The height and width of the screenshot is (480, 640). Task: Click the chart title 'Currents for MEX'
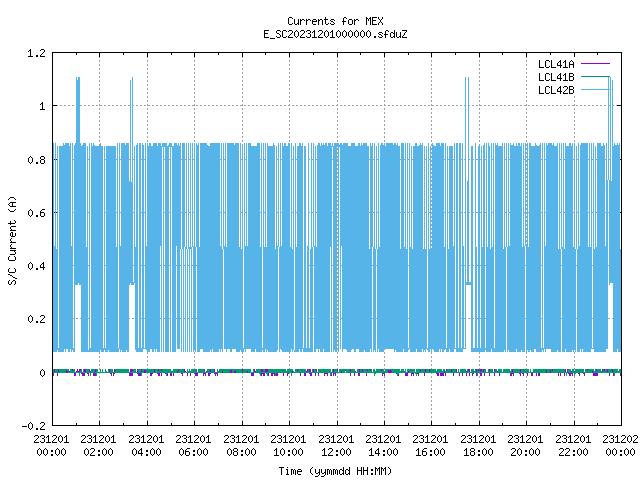tap(335, 21)
